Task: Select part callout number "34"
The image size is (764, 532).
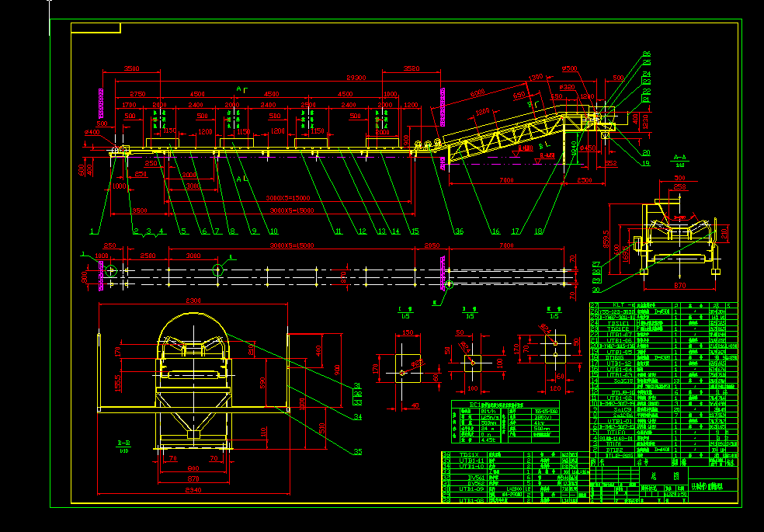Action: [x=358, y=417]
